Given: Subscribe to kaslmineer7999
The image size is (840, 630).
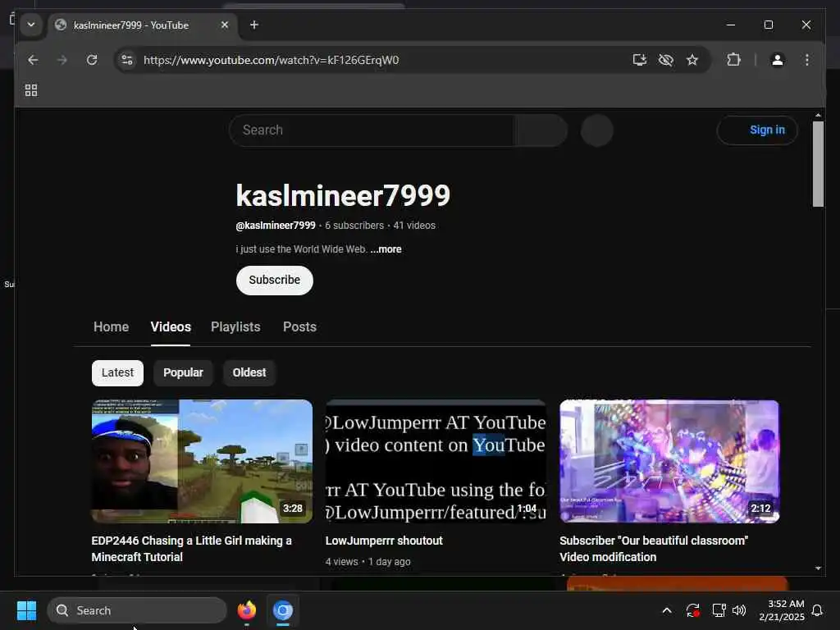Looking at the screenshot, I should click(x=274, y=281).
